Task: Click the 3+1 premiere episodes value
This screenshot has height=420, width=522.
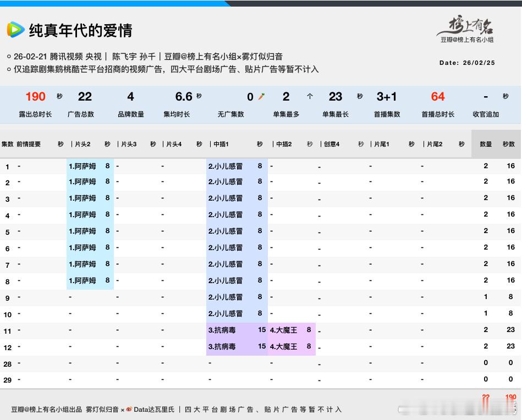Action: pos(387,97)
